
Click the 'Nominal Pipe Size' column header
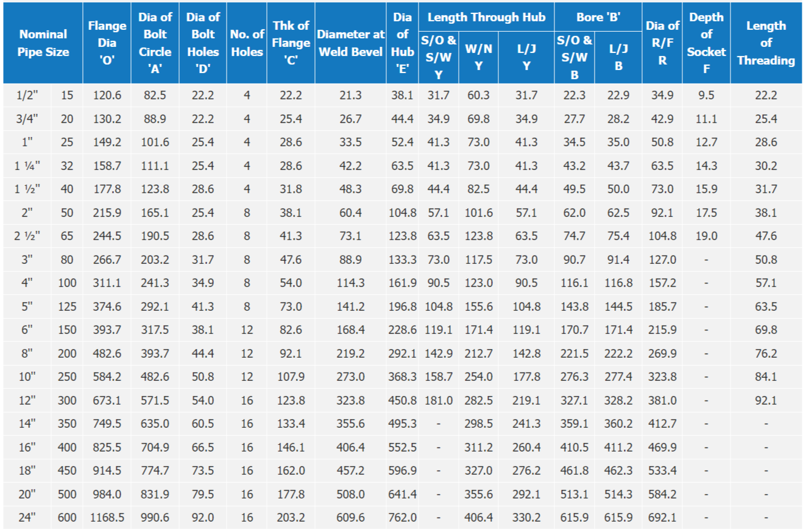[x=43, y=43]
